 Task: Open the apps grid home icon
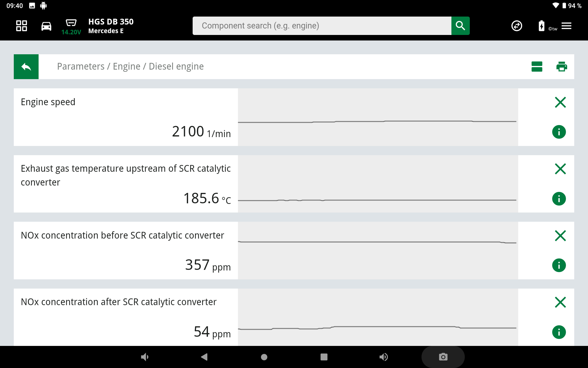pyautogui.click(x=21, y=26)
